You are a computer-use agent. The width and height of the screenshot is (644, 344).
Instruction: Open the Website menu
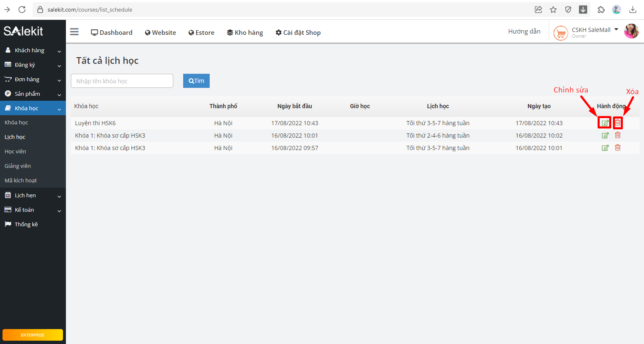click(x=160, y=32)
